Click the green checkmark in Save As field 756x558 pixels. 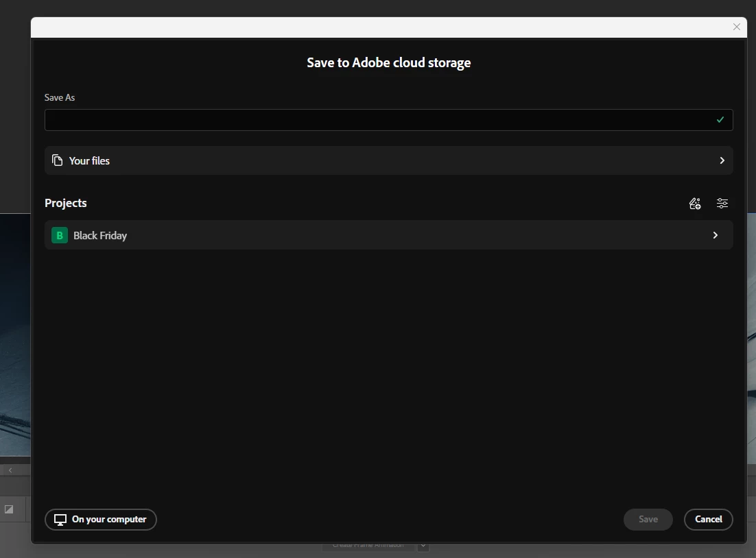720,120
